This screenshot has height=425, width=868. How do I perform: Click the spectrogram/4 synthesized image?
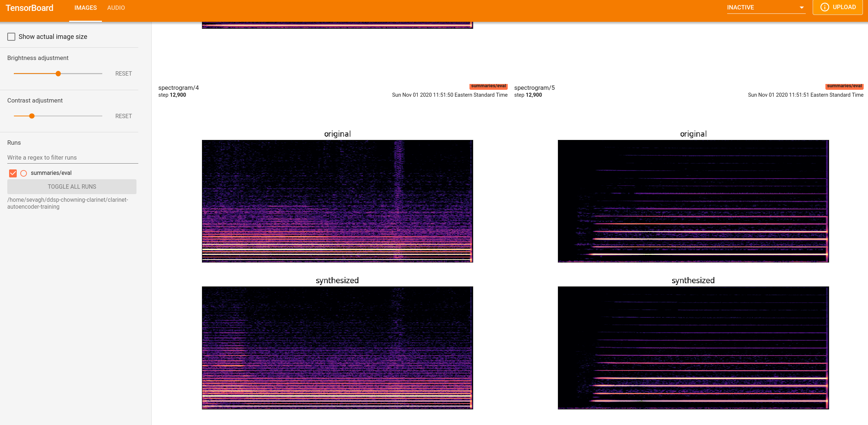click(x=337, y=348)
